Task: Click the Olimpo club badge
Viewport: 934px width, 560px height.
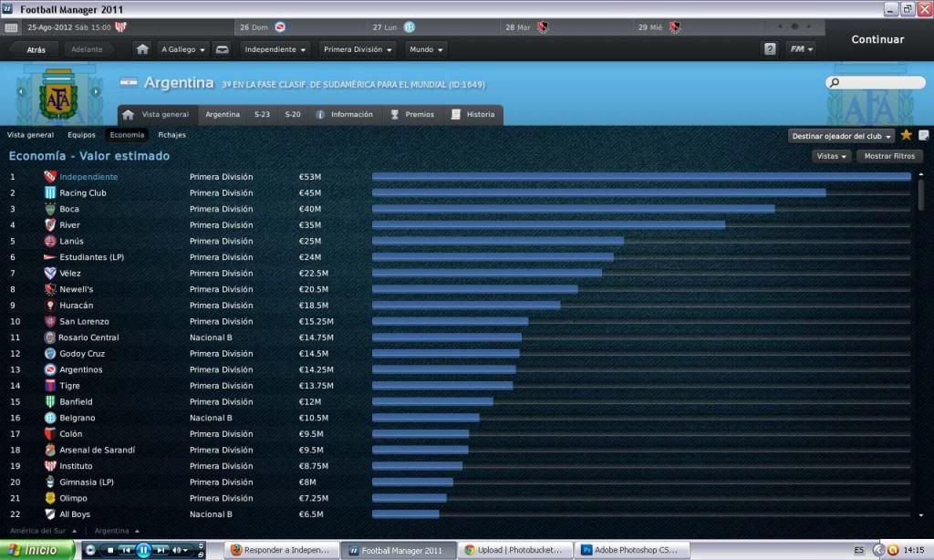Action: tap(50, 499)
